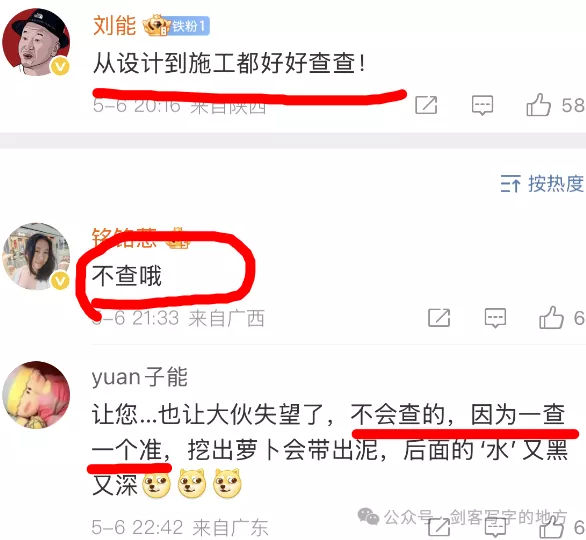The width and height of the screenshot is (586, 540).
Task: Tap the avatar of the 广西 commenter
Action: [36, 256]
